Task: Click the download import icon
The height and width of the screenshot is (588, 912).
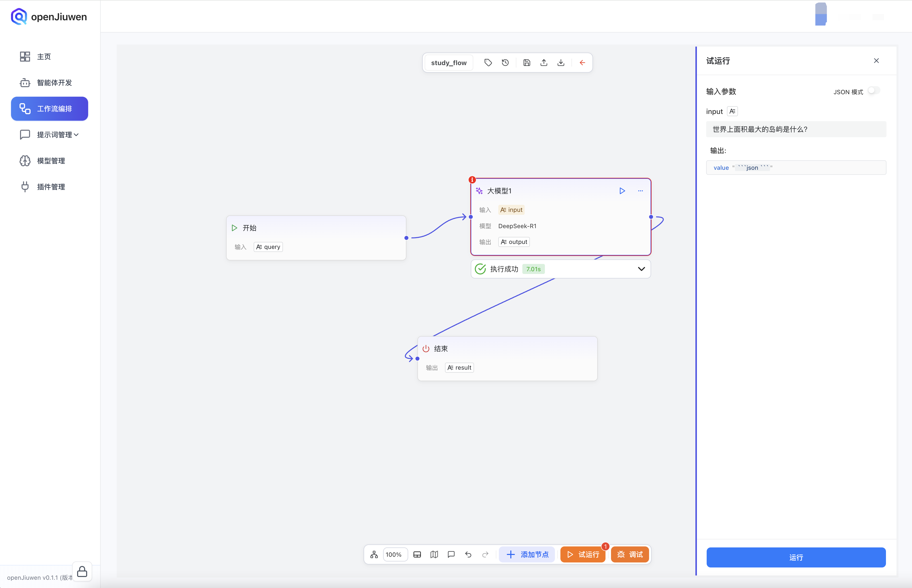Action: [x=560, y=63]
